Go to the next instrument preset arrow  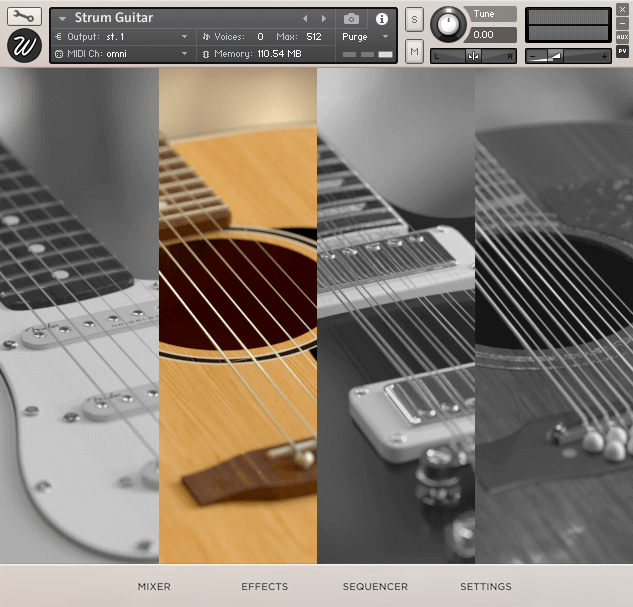(323, 19)
